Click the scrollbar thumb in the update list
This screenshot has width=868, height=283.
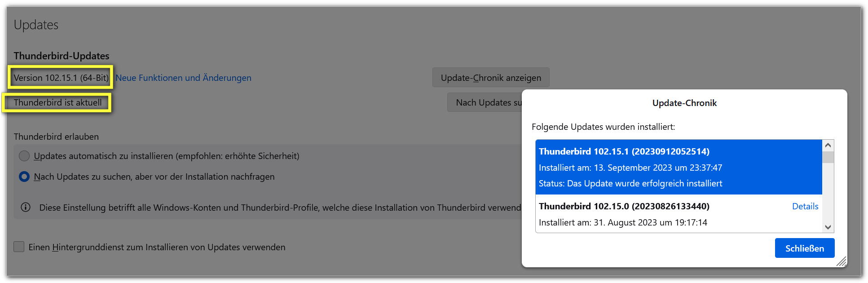point(828,157)
